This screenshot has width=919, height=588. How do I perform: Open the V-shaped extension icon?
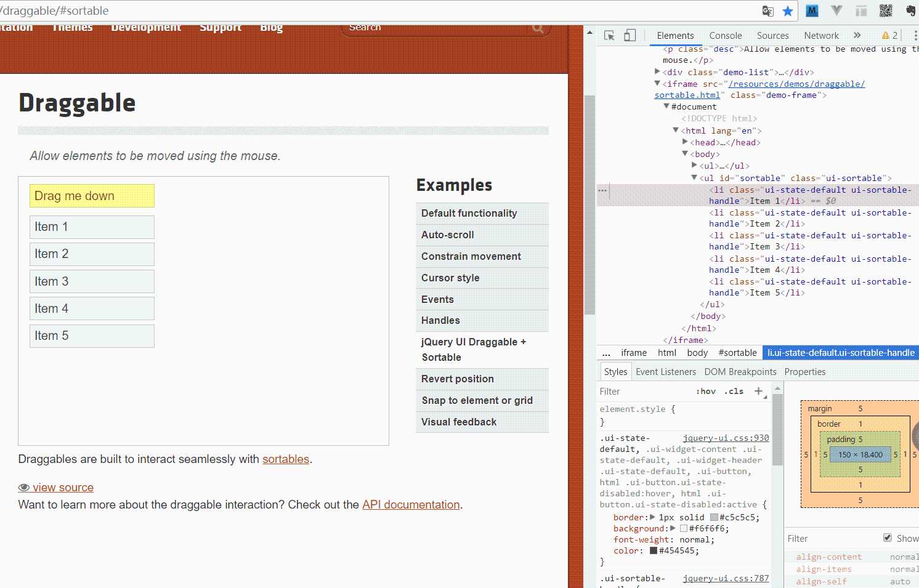pos(836,10)
